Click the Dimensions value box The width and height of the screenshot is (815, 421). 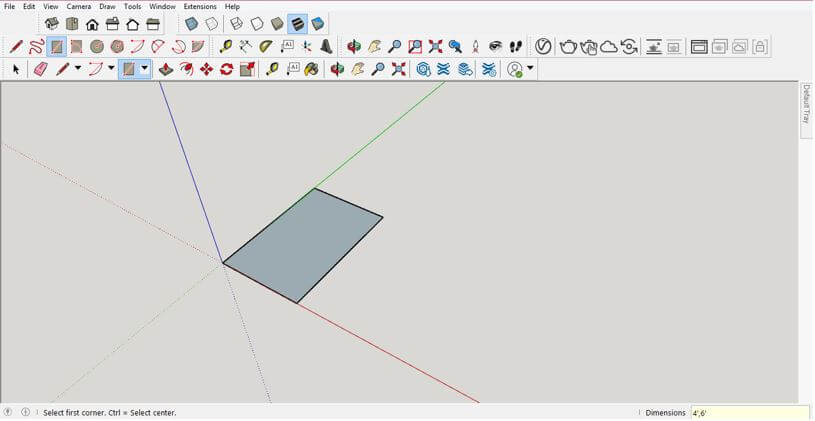click(750, 413)
